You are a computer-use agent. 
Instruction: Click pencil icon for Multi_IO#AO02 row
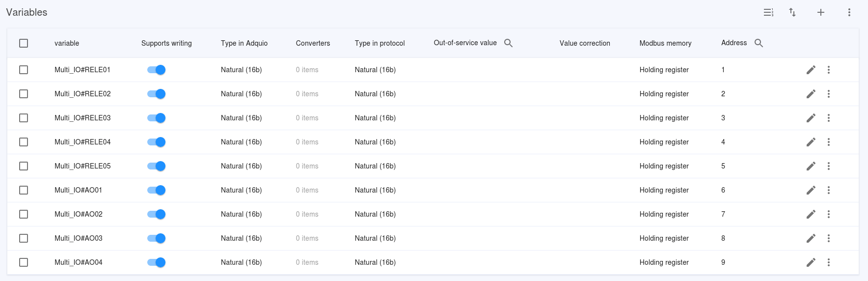click(x=811, y=214)
